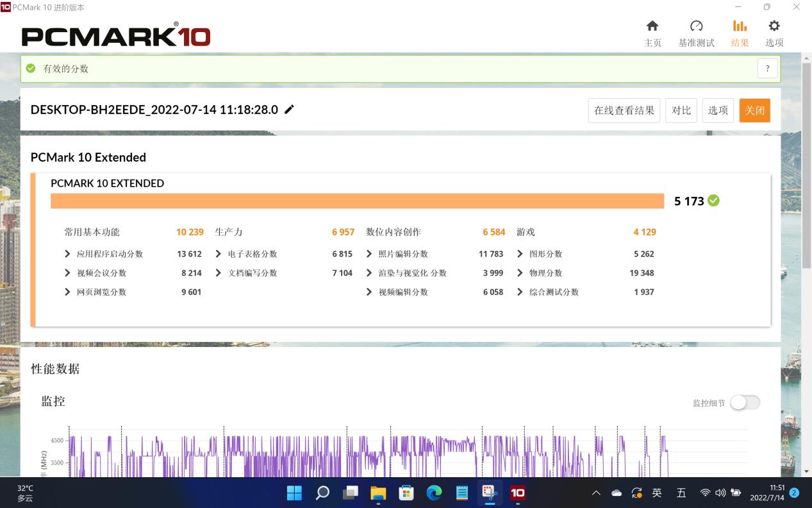Image resolution: width=812 pixels, height=508 pixels.
Task: Click the 对比 compare button
Action: pos(681,110)
